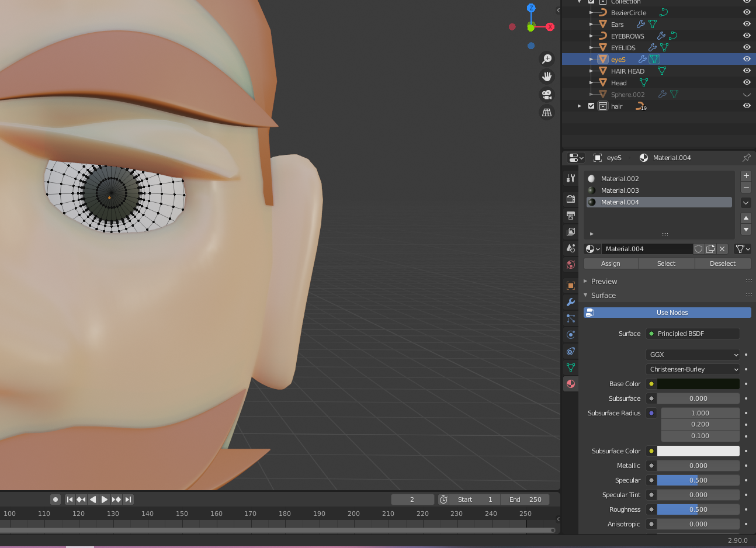Select the EYELIDS object in outliner
This screenshot has width=756, height=548.
click(623, 48)
